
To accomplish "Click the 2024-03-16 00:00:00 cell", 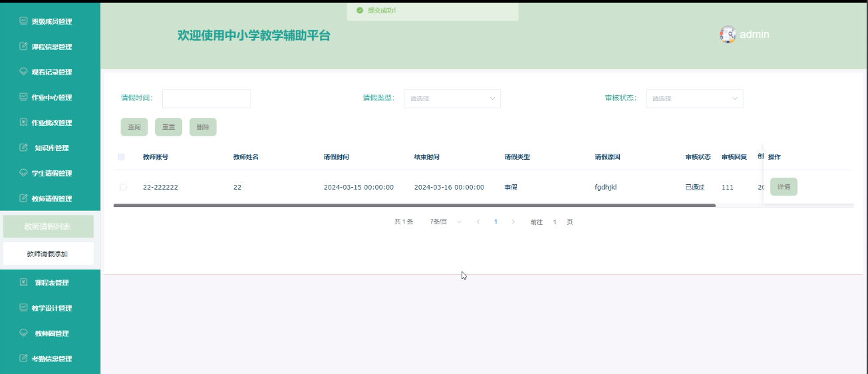I will click(x=449, y=187).
